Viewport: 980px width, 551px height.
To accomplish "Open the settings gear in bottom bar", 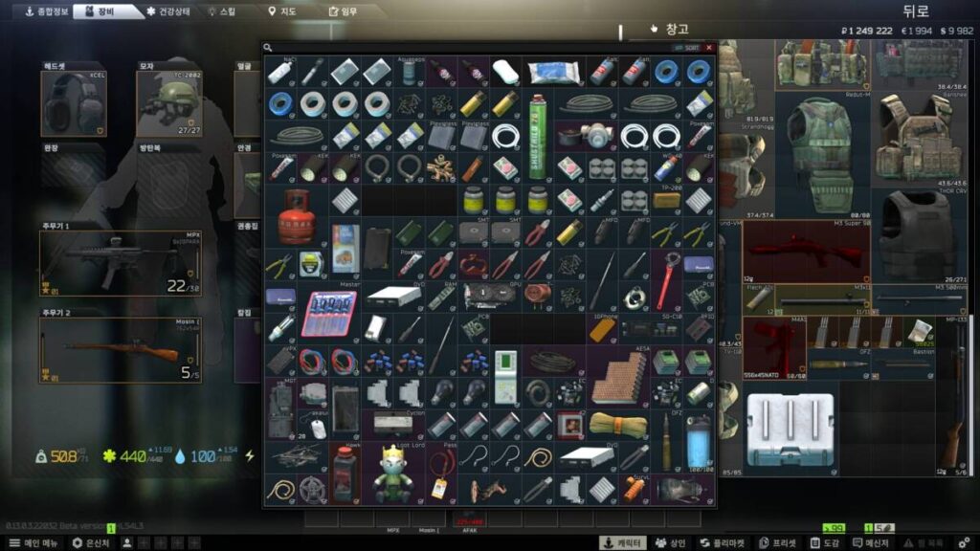I will coord(963,542).
